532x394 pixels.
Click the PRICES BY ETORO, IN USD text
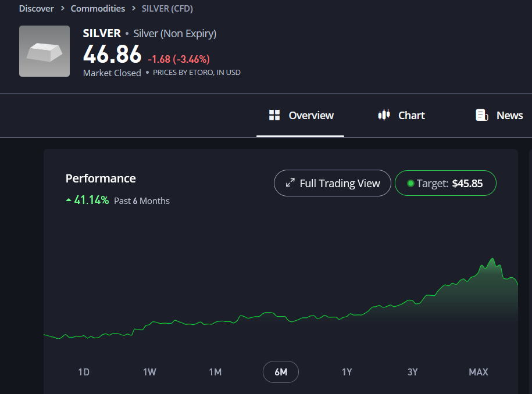tap(197, 73)
